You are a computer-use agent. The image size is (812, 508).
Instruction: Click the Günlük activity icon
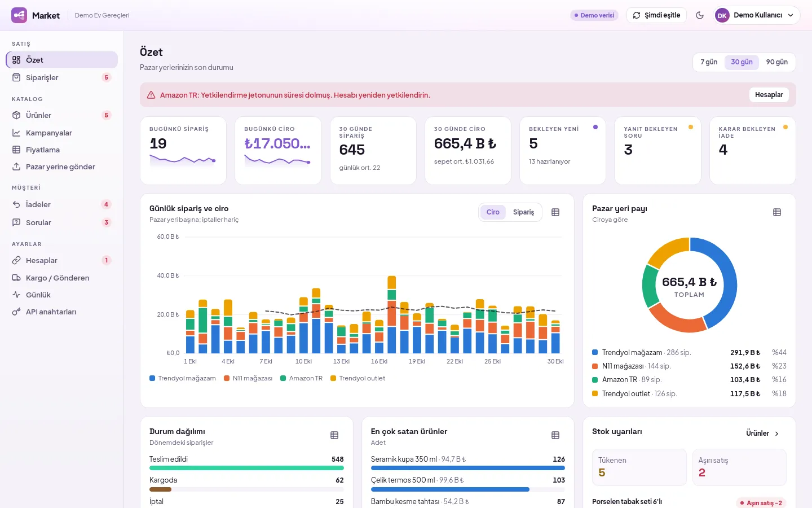tap(16, 295)
